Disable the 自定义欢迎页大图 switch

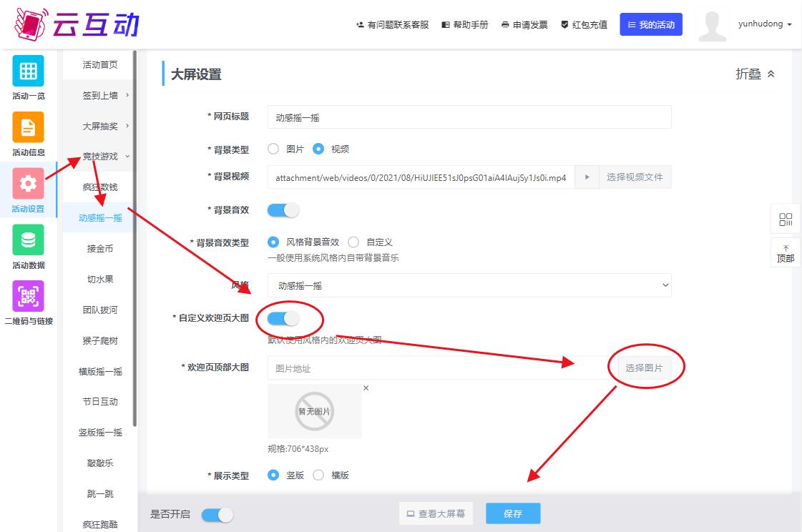tap(283, 318)
